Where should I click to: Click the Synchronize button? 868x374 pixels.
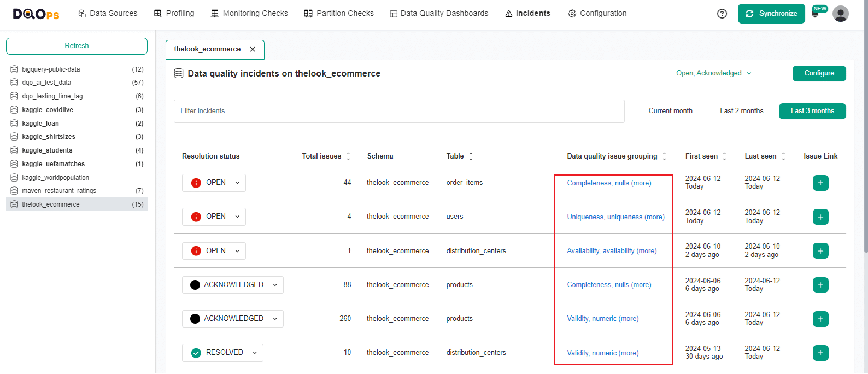pyautogui.click(x=771, y=14)
